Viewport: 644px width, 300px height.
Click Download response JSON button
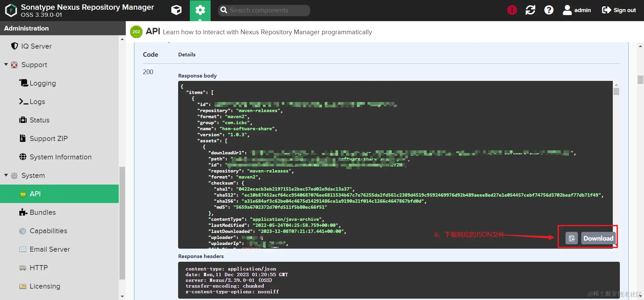[598, 238]
